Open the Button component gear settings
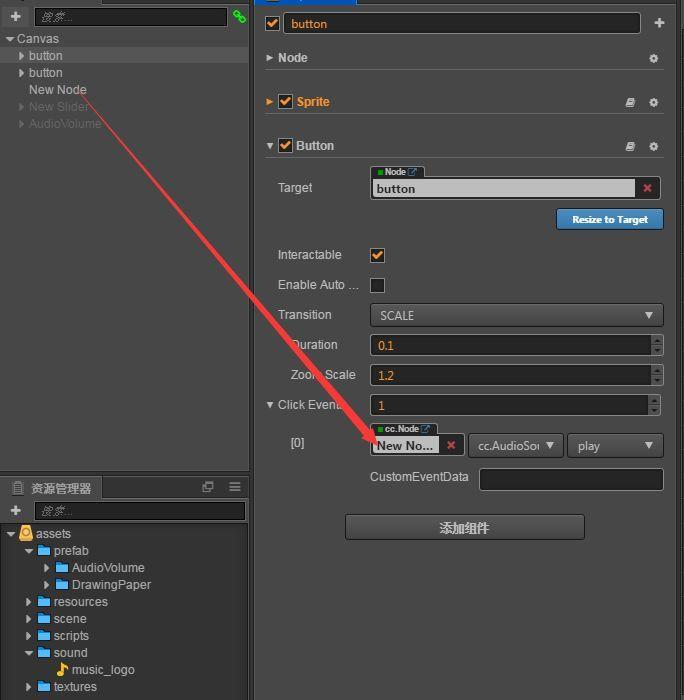The height and width of the screenshot is (700, 684). tap(653, 146)
